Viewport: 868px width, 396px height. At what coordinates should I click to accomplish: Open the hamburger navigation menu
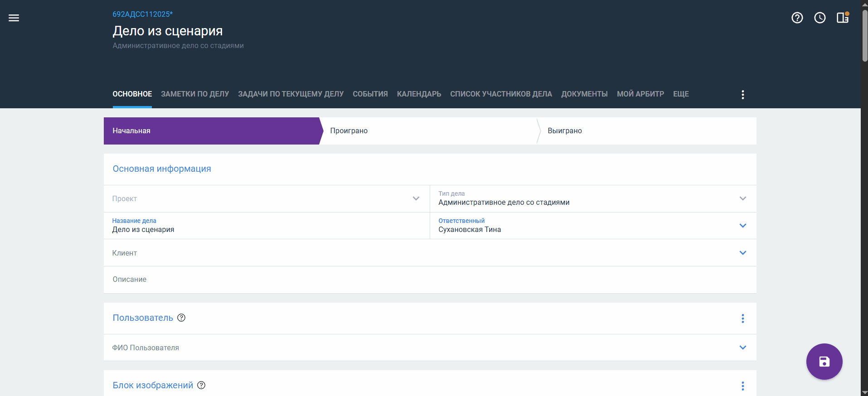(x=14, y=18)
